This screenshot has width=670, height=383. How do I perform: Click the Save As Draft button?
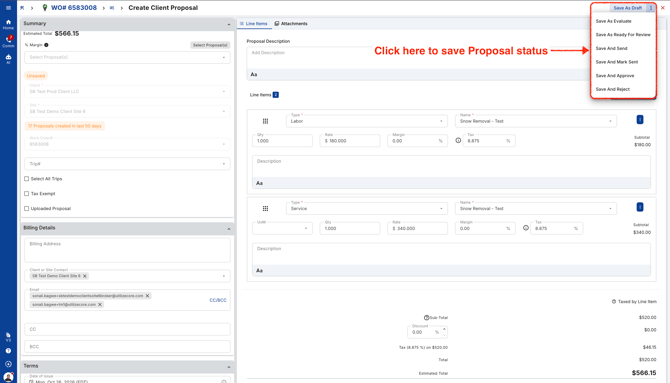point(628,8)
